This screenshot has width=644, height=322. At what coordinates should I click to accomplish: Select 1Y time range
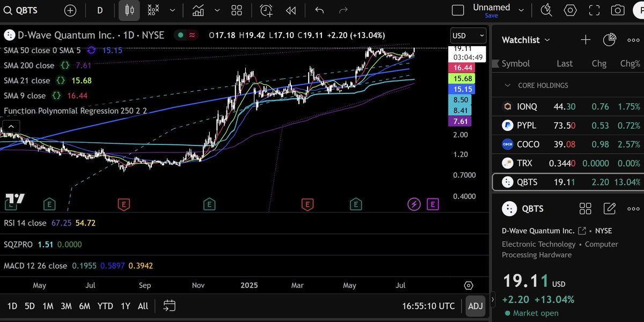[x=125, y=306]
